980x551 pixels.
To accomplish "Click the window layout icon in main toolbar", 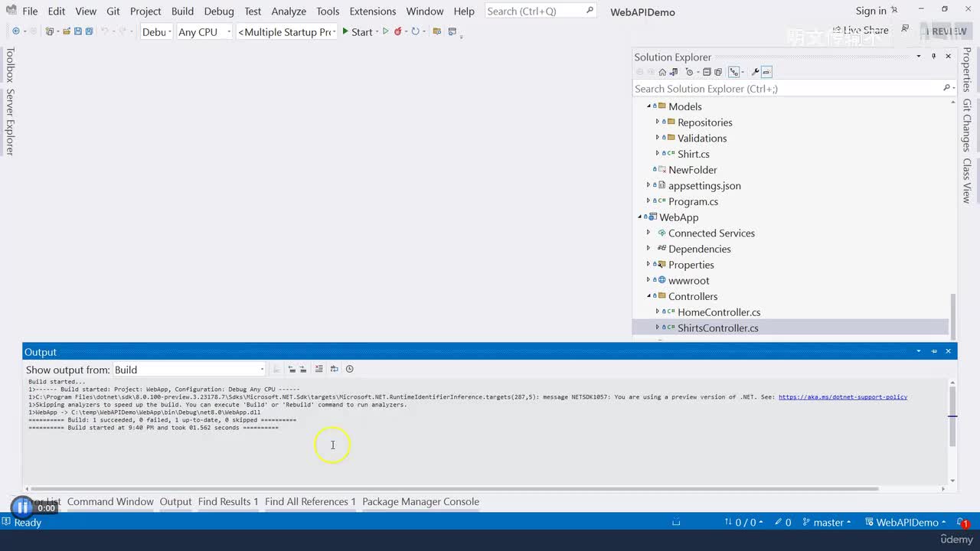I will coord(452,31).
